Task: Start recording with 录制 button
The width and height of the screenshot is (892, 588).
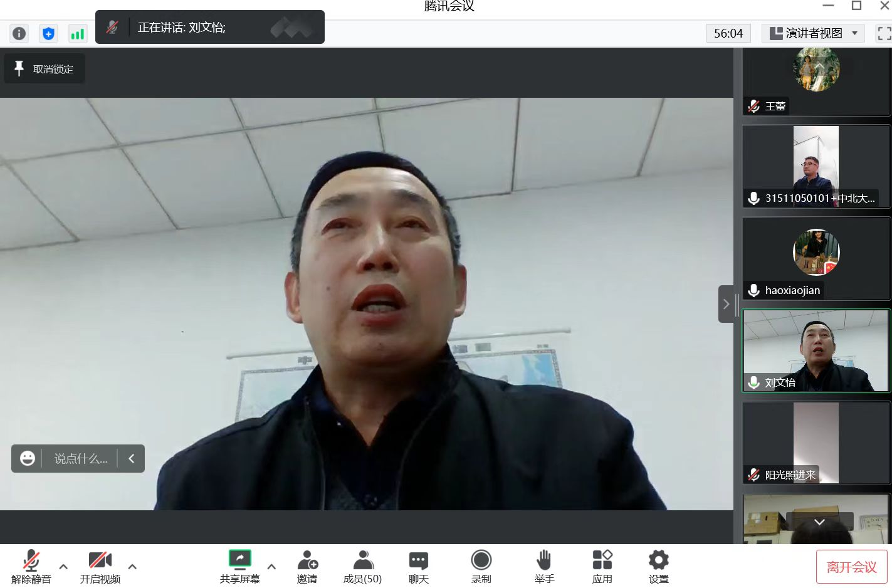Action: pos(481,566)
